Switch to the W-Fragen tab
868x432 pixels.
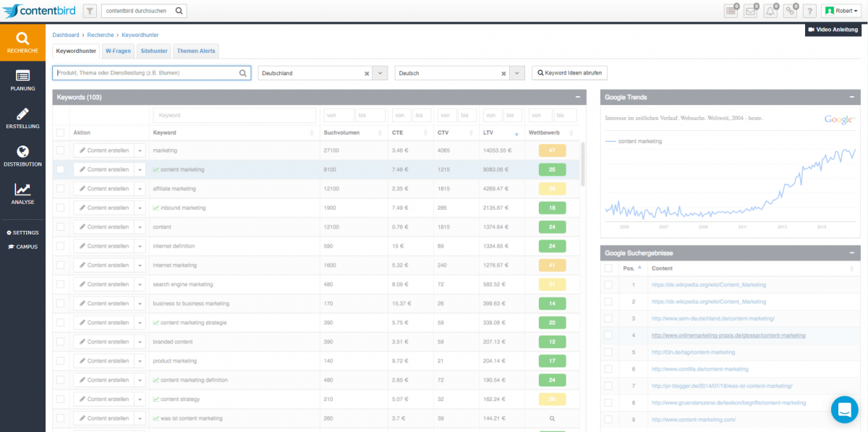[x=119, y=51]
